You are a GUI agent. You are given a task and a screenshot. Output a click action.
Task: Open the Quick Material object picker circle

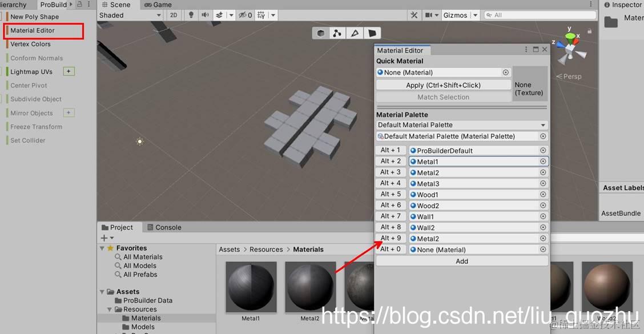pyautogui.click(x=506, y=73)
